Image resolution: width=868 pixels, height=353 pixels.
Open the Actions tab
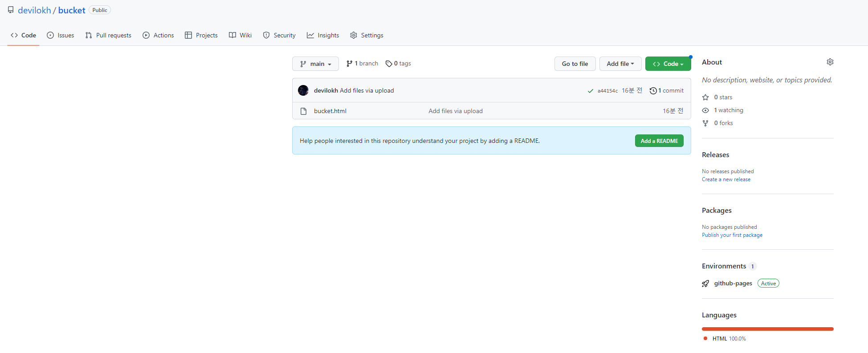[158, 35]
